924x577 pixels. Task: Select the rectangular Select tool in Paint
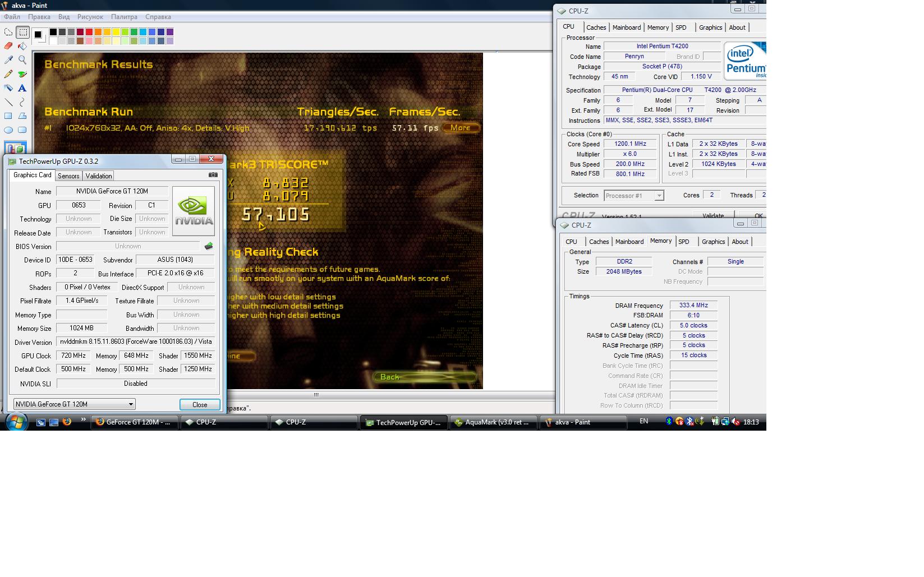click(x=22, y=32)
